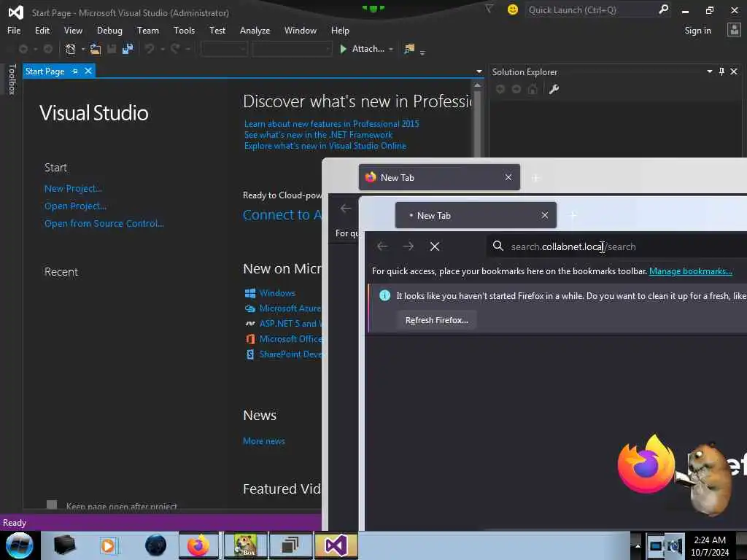
Task: Open the Edit menu
Action: click(x=42, y=31)
